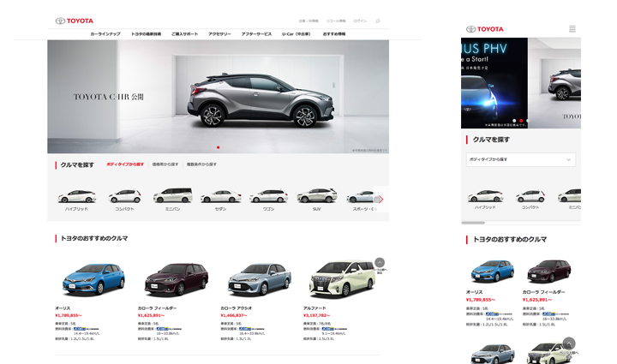Click カローラ フィールダー name in mobile view
The height and width of the screenshot is (364, 617).
543,292
